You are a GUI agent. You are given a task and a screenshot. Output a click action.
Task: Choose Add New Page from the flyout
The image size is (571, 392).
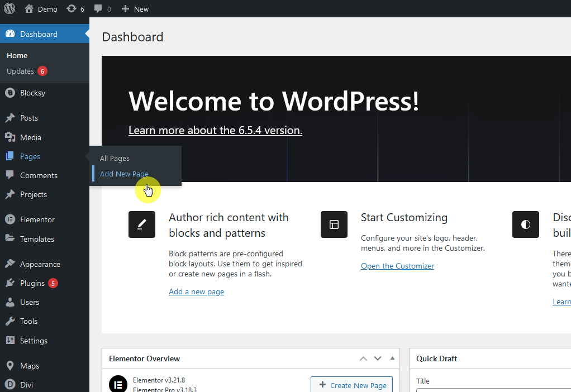[x=124, y=174]
